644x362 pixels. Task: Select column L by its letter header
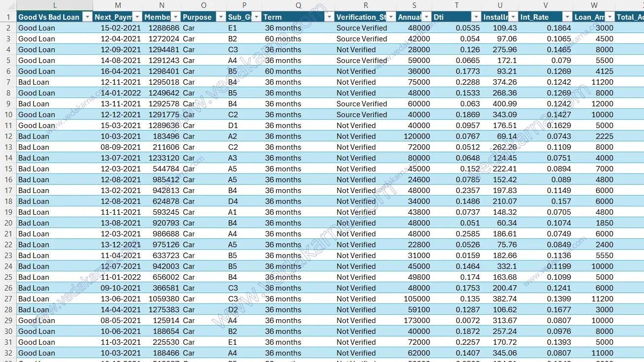tap(55, 5)
